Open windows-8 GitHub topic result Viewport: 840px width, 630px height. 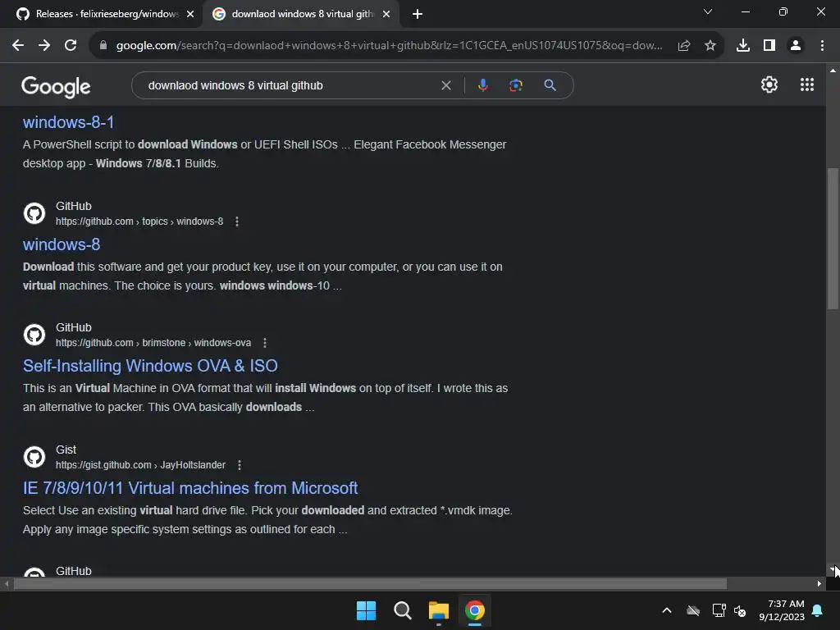pyautogui.click(x=62, y=244)
